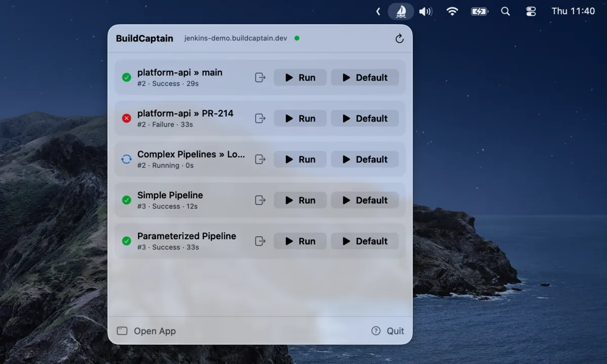Screen dimensions: 607x364
Task: Click Open App at the bottom
Action: point(155,331)
